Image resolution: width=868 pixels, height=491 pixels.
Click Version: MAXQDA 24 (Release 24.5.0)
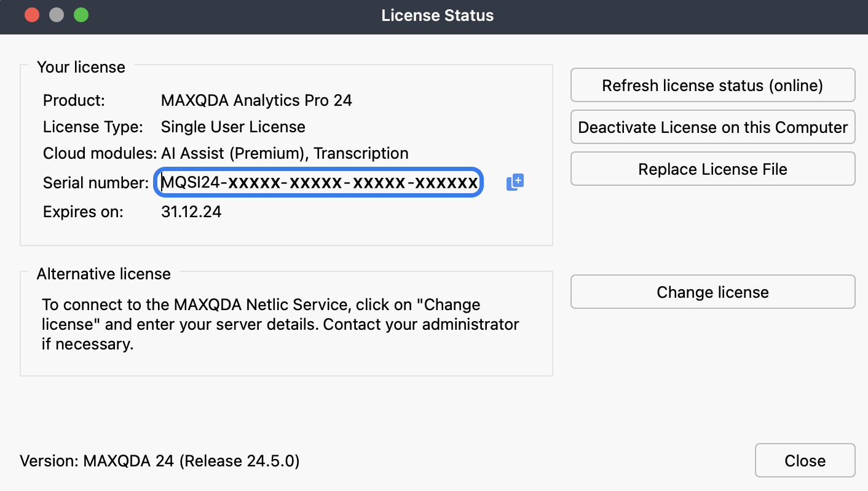(160, 460)
